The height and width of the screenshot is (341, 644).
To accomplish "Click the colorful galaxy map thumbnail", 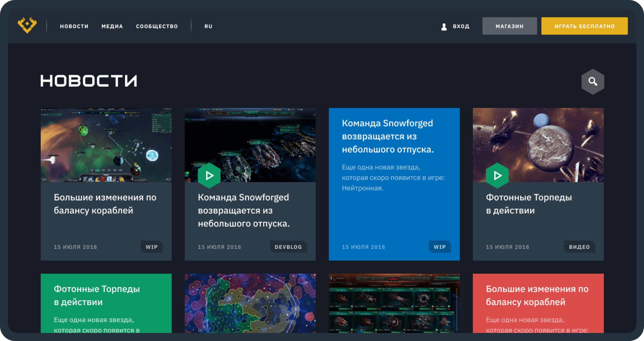I will coord(250,303).
